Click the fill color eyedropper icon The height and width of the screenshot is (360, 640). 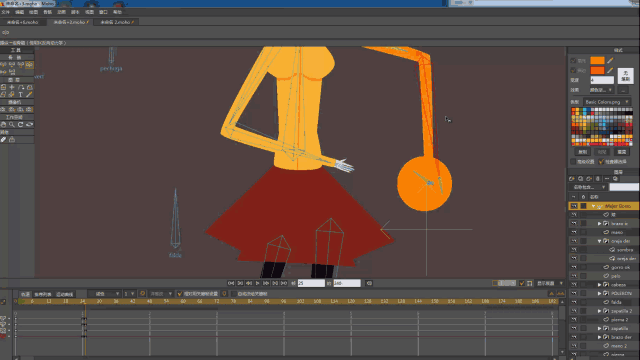[610, 60]
